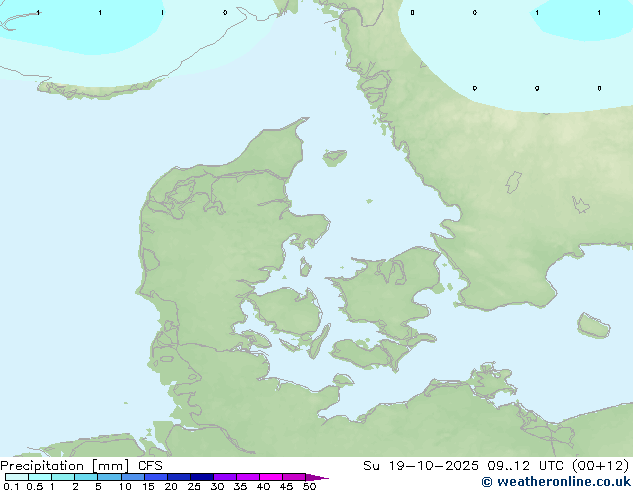The image size is (634, 490).
Task: Click the '30' legend scale label
Action: 217,486
